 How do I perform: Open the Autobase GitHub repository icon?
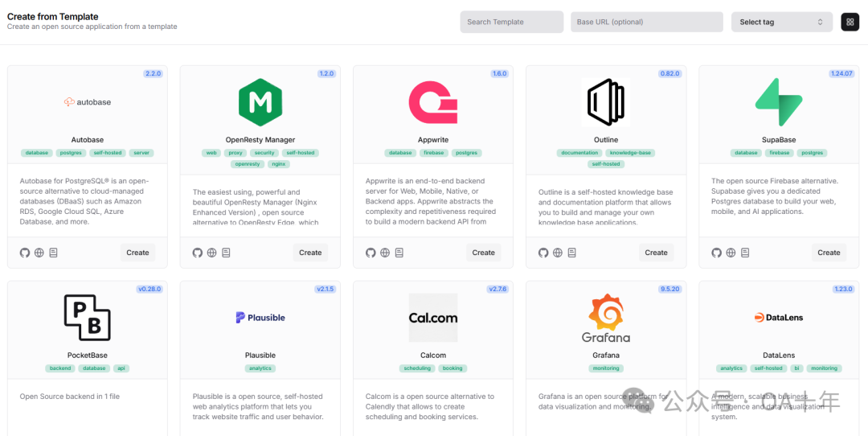tap(24, 253)
